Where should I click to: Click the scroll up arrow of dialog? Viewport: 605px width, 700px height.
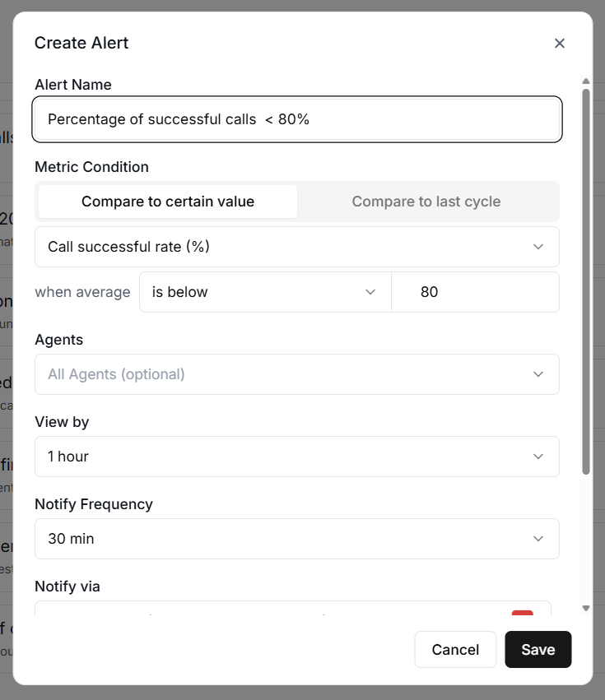(x=586, y=81)
